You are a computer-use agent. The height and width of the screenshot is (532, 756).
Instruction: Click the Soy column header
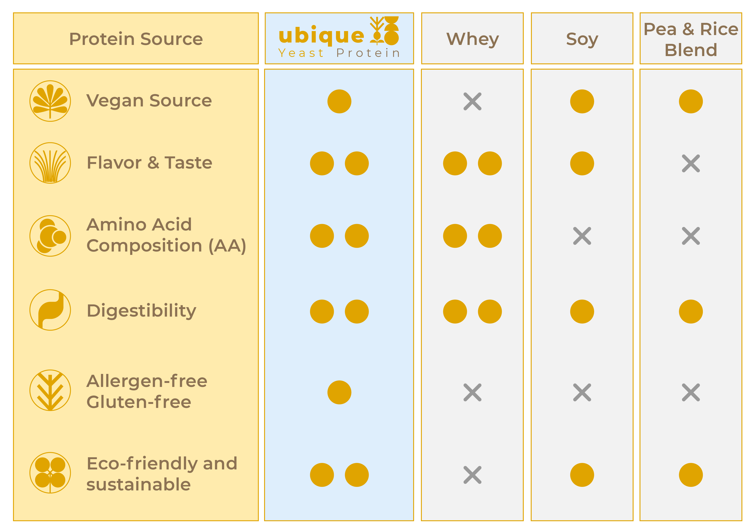[582, 39]
